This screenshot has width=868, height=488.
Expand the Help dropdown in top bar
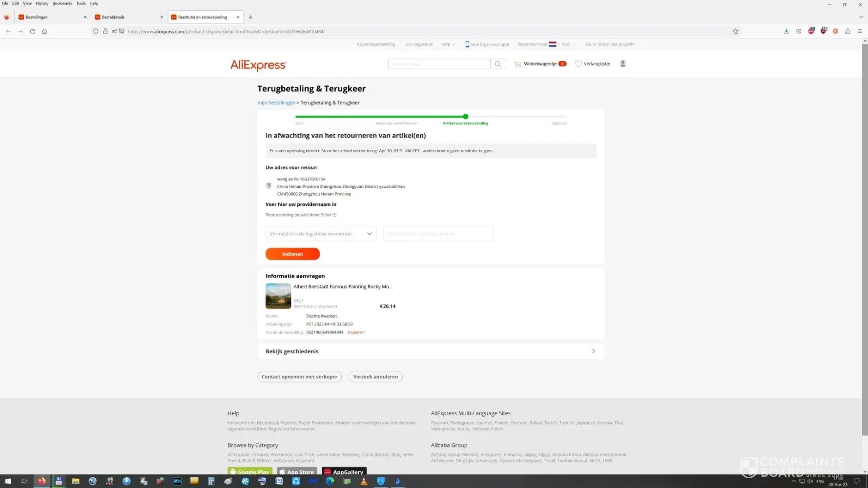(448, 44)
